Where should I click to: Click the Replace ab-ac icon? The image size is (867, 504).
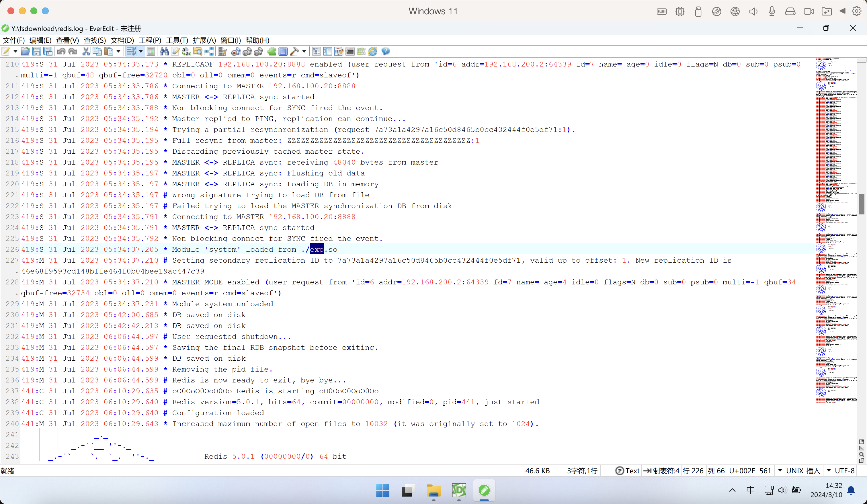(x=186, y=52)
